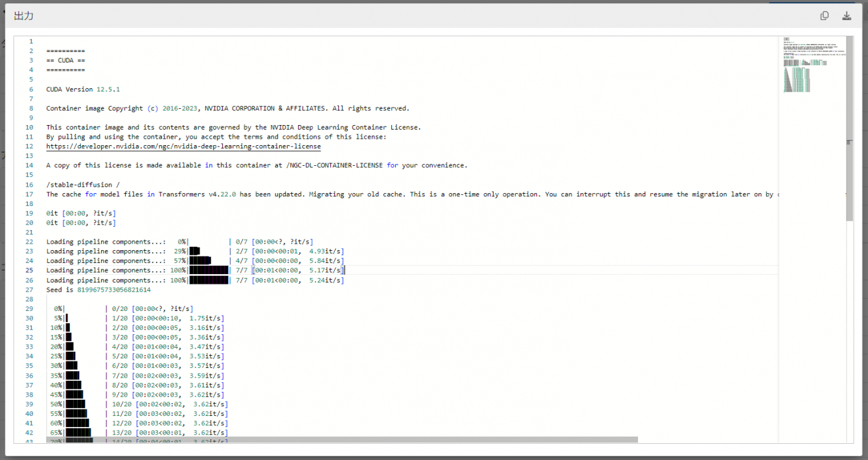This screenshot has height=460, width=868.
Task: Download the output log file
Action: click(x=847, y=16)
